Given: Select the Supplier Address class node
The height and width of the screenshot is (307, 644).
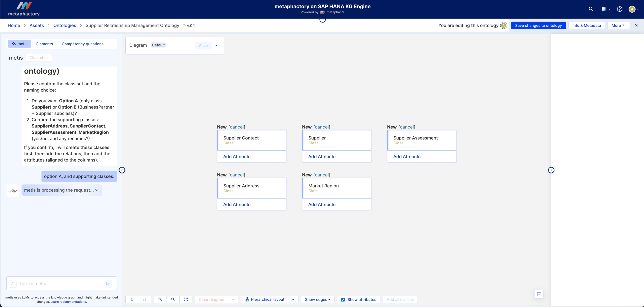Looking at the screenshot, I should click(252, 188).
